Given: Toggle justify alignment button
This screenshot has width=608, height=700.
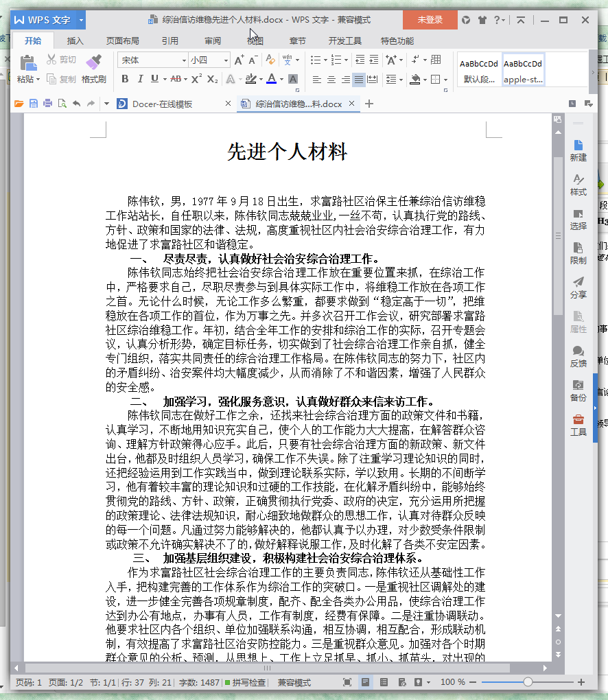Looking at the screenshot, I should [359, 80].
